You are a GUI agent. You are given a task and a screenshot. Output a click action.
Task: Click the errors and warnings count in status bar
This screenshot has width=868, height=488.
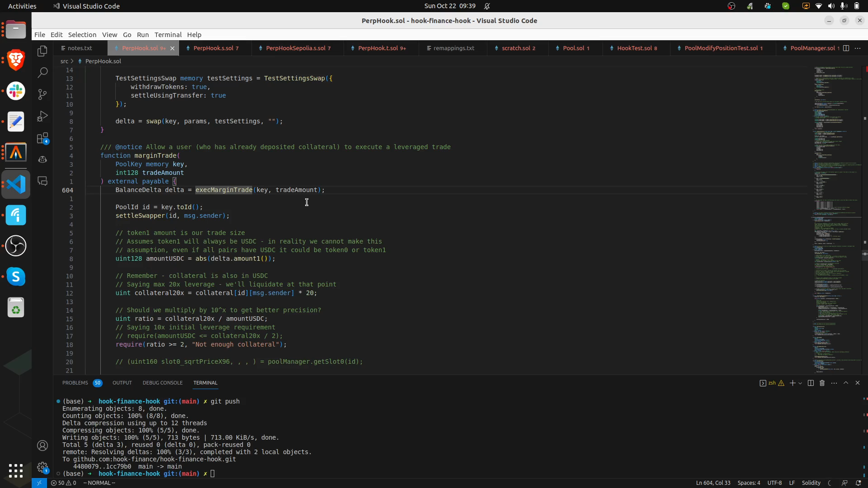(63, 483)
